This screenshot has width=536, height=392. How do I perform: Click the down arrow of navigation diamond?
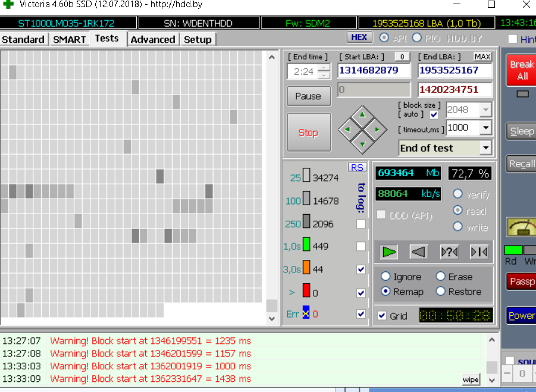tap(362, 144)
